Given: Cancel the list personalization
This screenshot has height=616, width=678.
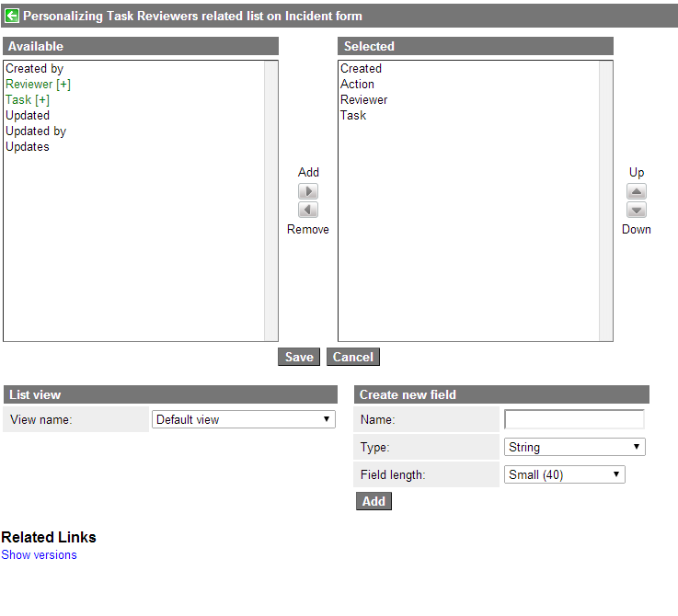Looking at the screenshot, I should [353, 357].
